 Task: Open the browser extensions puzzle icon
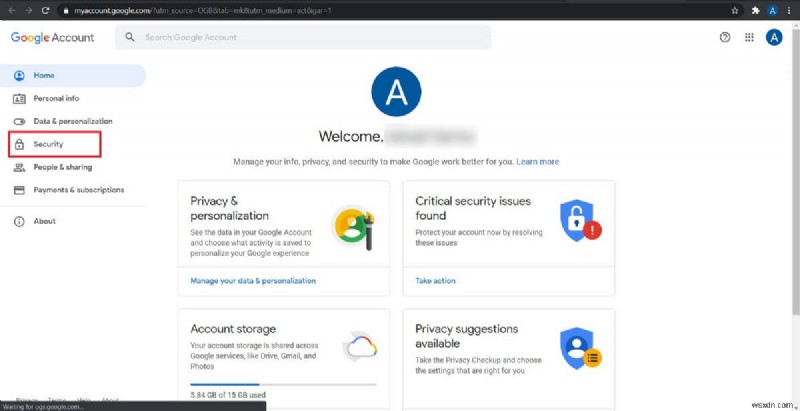752,10
